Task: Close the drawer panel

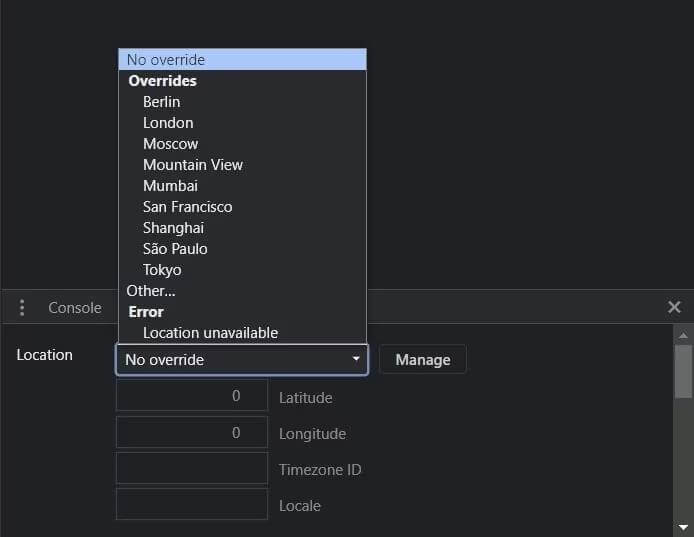Action: 674,307
